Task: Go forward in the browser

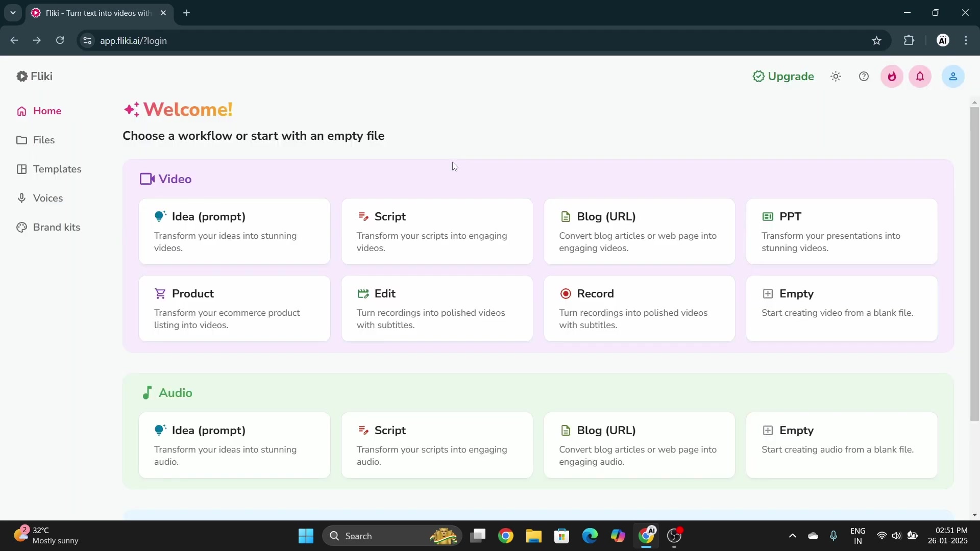Action: point(37,40)
